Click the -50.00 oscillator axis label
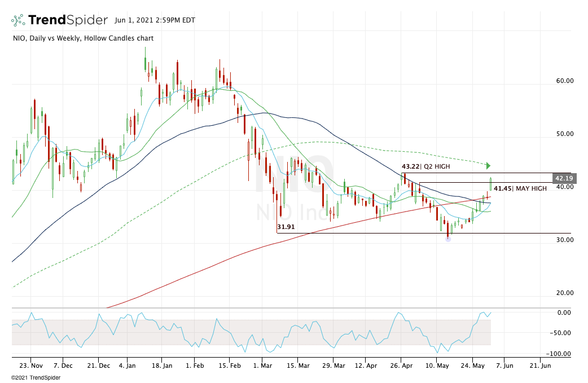The height and width of the screenshot is (383, 588). click(x=560, y=333)
